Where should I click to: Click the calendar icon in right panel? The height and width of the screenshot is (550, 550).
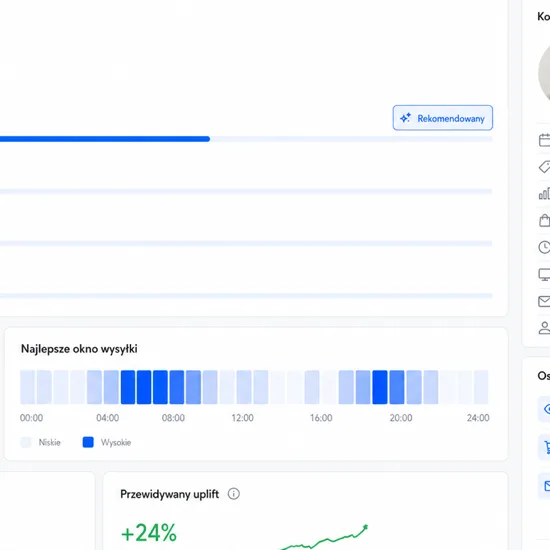tap(544, 140)
